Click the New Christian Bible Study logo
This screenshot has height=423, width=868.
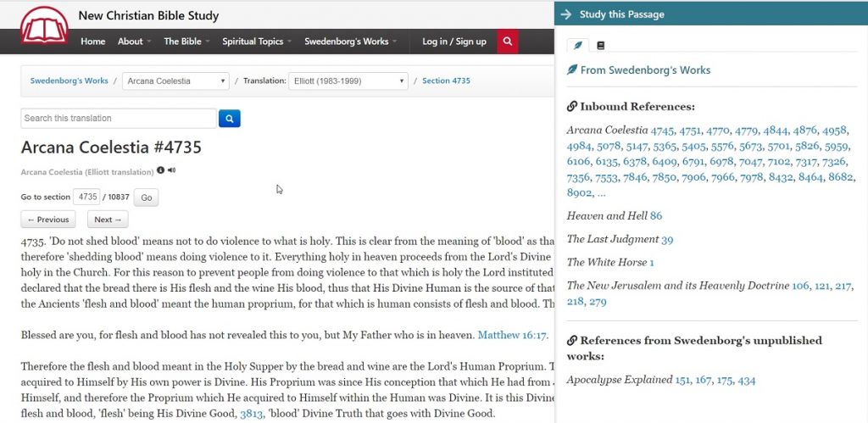tap(43, 25)
